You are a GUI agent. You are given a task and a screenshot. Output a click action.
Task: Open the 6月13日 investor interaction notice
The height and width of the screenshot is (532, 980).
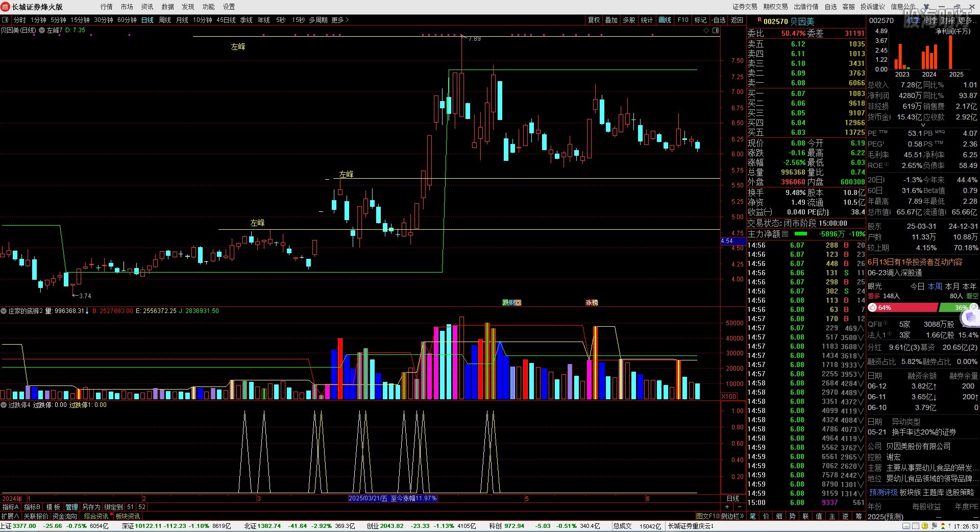(x=915, y=262)
